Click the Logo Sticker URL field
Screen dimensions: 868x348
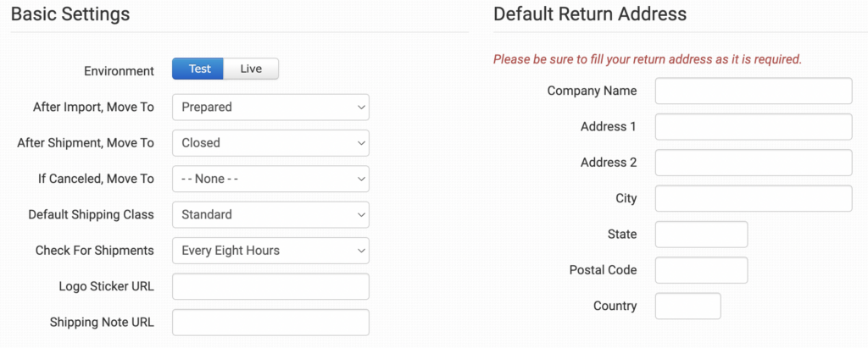(270, 287)
